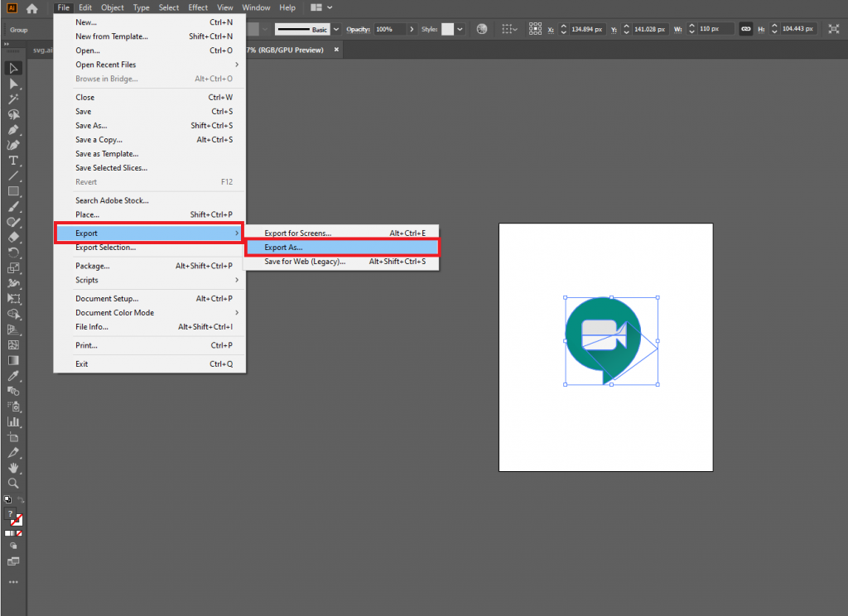
Task: Select the Hand tool
Action: coord(13,468)
